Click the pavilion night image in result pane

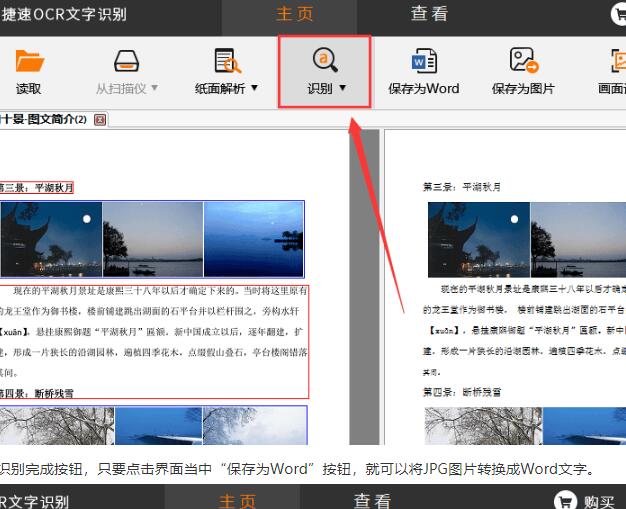point(479,240)
